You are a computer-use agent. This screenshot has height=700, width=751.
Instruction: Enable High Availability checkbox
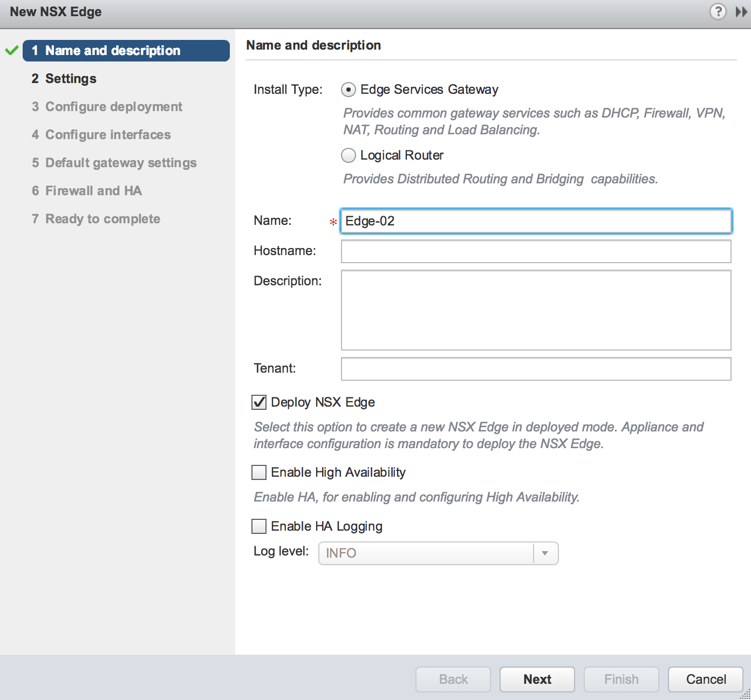pyautogui.click(x=259, y=472)
